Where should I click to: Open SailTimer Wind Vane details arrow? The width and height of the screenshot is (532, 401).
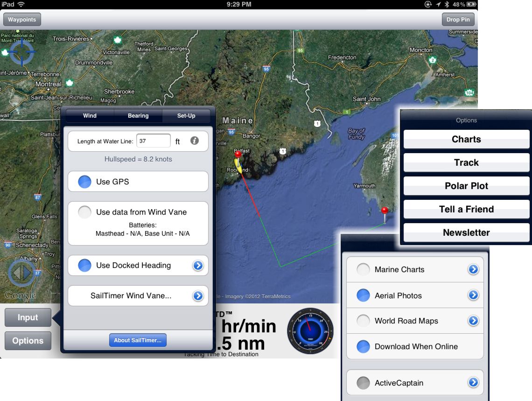pyautogui.click(x=198, y=296)
